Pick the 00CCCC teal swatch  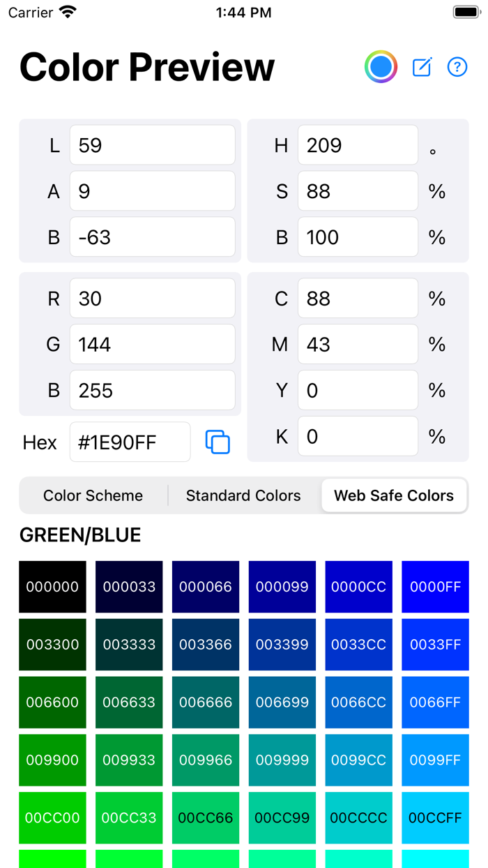point(358,817)
